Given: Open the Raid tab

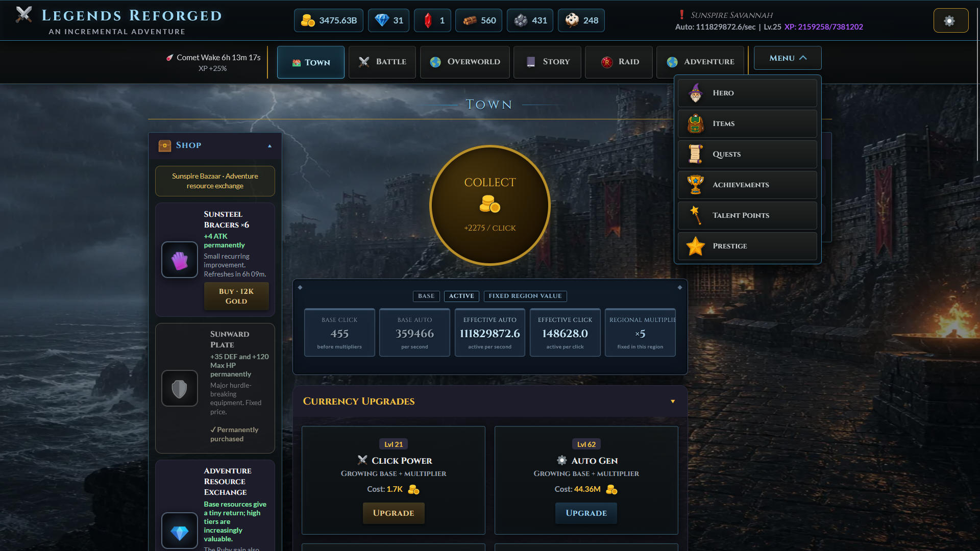Looking at the screenshot, I should pyautogui.click(x=619, y=62).
